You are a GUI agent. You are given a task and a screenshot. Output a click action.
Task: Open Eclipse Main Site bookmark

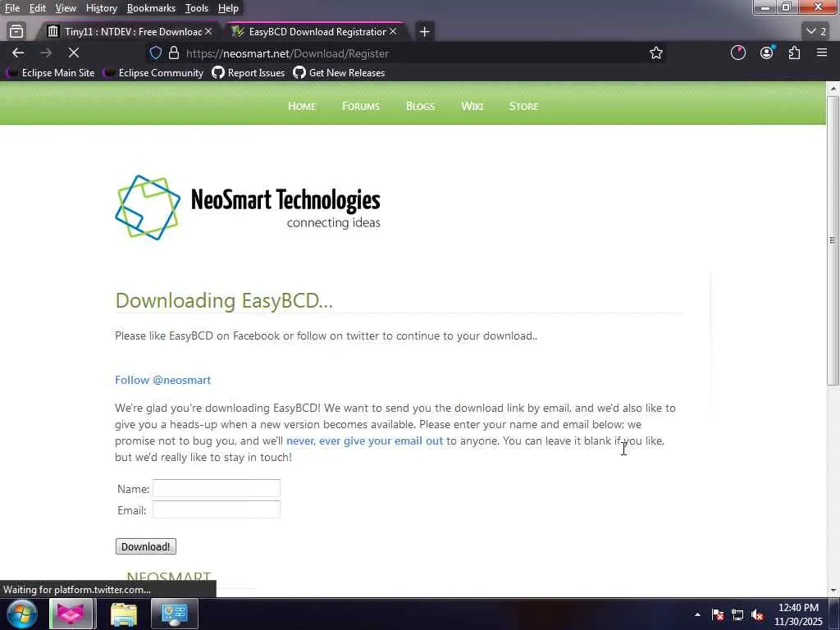pos(50,73)
